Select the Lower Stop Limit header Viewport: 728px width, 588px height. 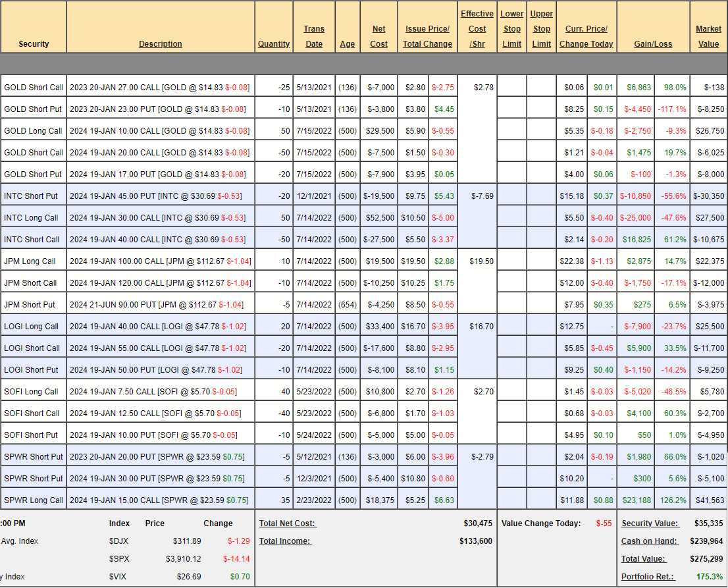point(511,29)
